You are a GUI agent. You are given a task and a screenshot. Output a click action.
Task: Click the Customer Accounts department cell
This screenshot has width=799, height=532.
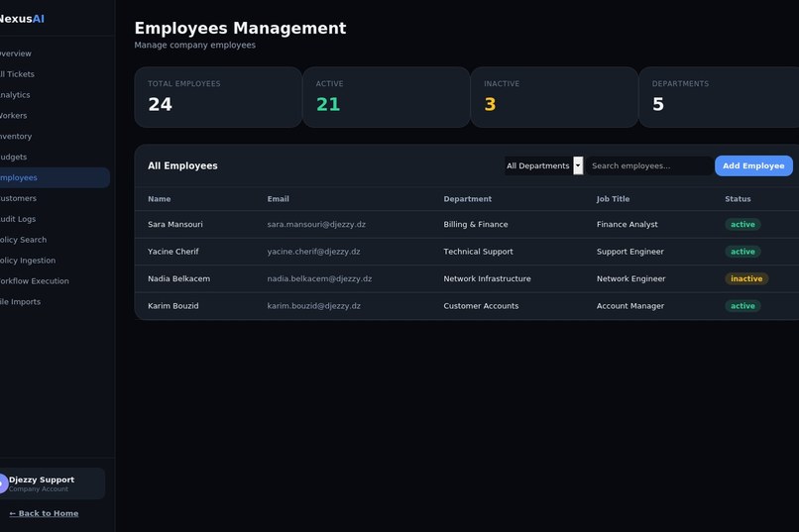[x=481, y=306]
